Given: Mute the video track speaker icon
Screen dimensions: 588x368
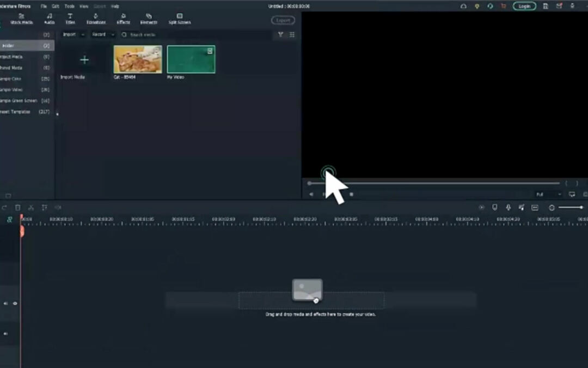Looking at the screenshot, I should [5, 304].
